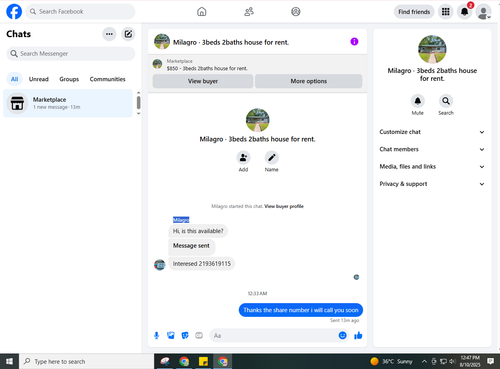Show hidden system tray icons chevron
The width and height of the screenshot is (500, 369).
(424, 361)
